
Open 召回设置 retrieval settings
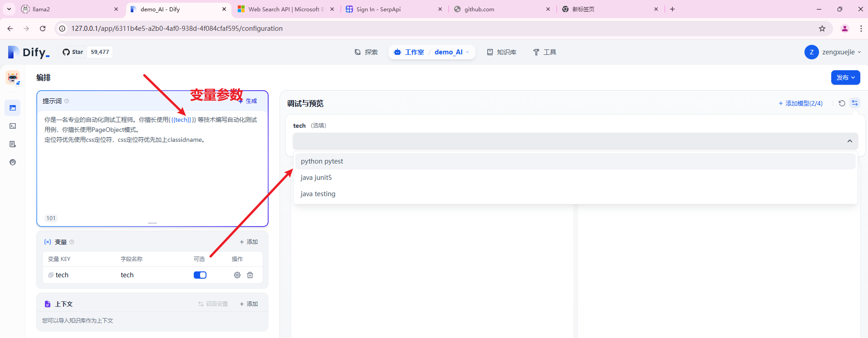(213, 304)
